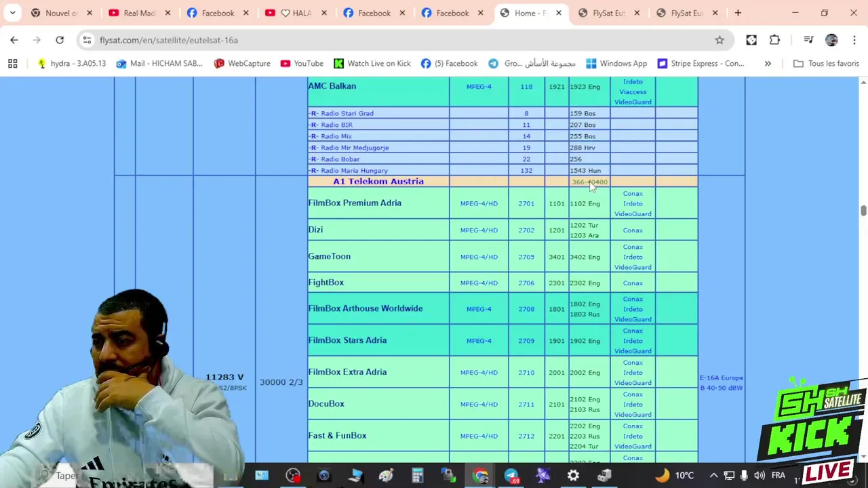
Task: Show hidden system tray icons
Action: tap(713, 475)
